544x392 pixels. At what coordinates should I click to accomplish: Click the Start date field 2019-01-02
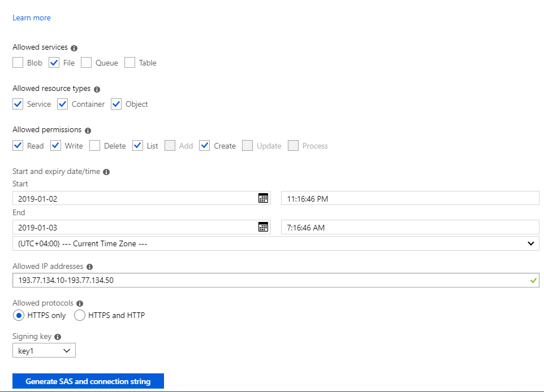coord(141,198)
